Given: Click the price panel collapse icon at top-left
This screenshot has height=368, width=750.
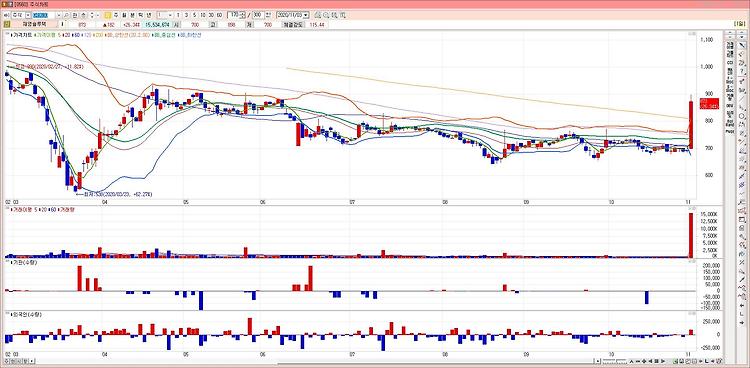Looking at the screenshot, I should [6, 34].
